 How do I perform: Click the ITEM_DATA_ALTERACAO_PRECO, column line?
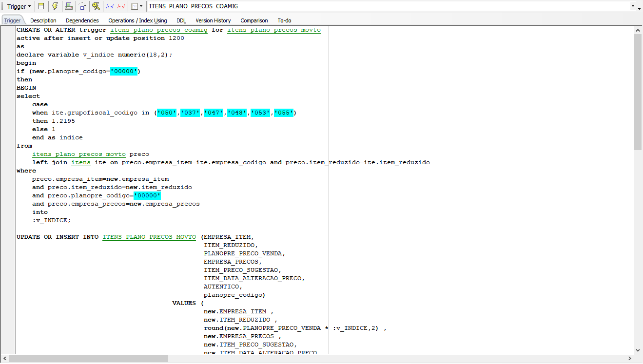[254, 278]
